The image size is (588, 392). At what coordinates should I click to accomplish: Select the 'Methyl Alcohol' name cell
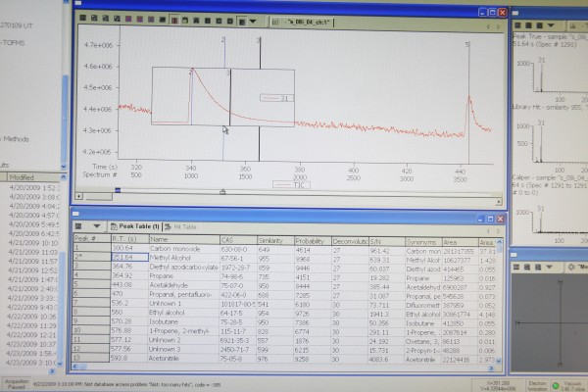point(184,258)
